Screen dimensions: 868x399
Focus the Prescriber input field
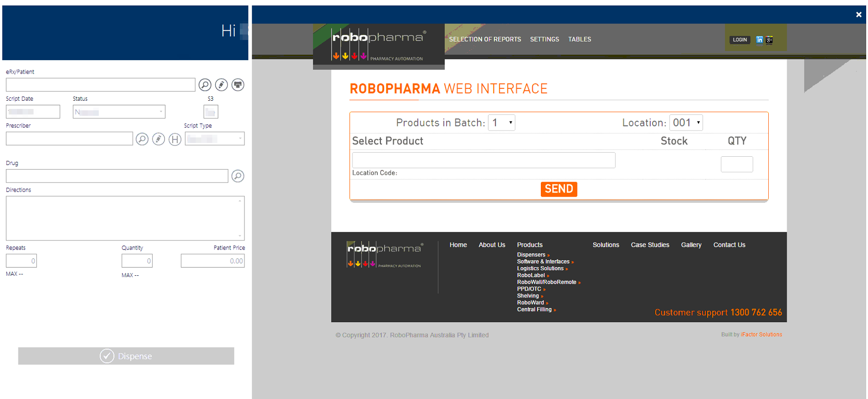point(69,138)
